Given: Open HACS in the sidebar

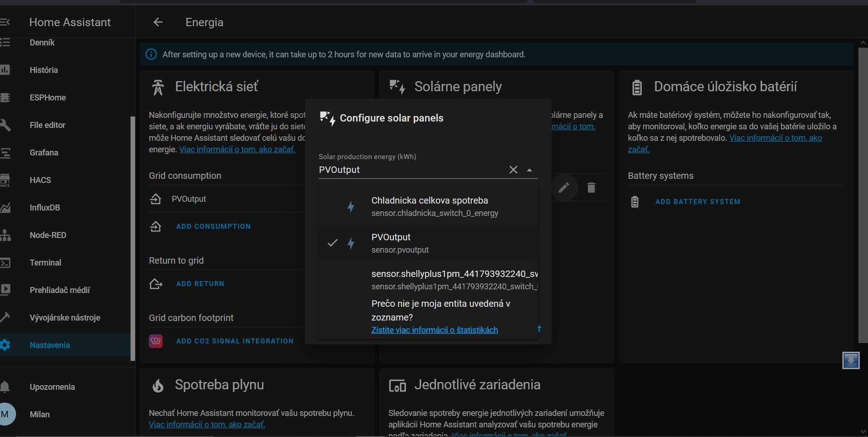Looking at the screenshot, I should (x=40, y=180).
